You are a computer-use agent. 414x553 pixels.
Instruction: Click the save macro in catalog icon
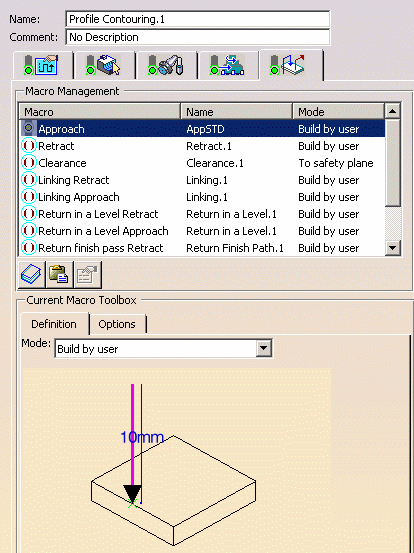59,274
